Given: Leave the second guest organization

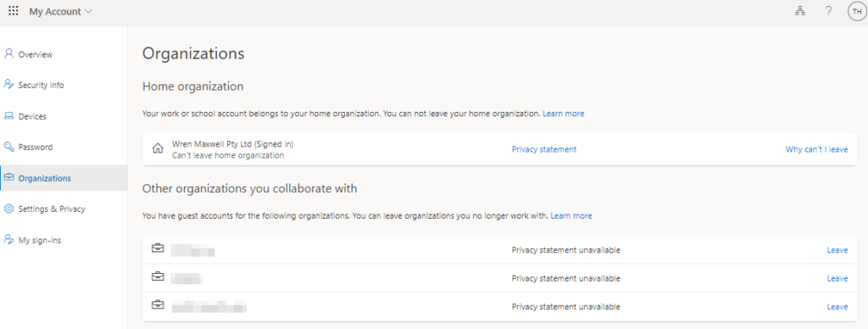Looking at the screenshot, I should pyautogui.click(x=837, y=279).
